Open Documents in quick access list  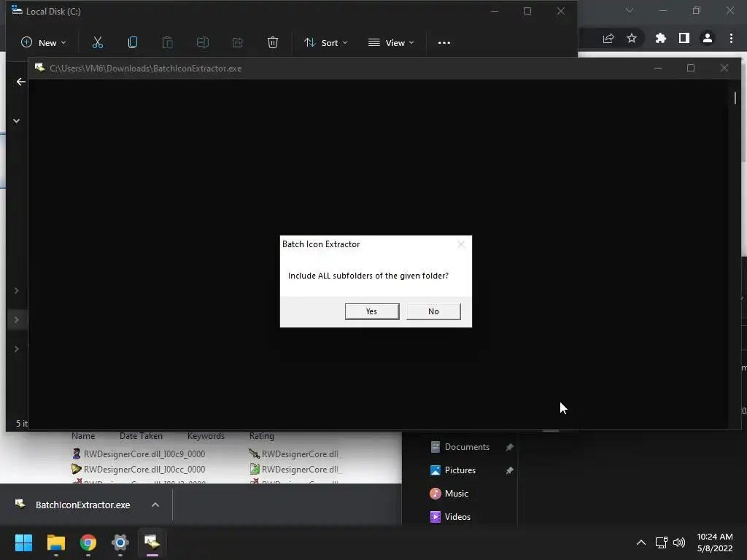pyautogui.click(x=466, y=447)
